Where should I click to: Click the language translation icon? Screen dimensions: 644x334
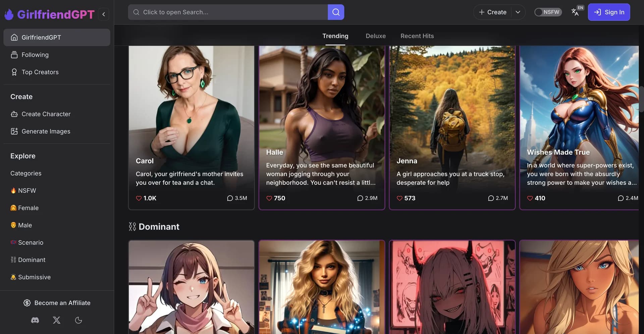coord(575,12)
